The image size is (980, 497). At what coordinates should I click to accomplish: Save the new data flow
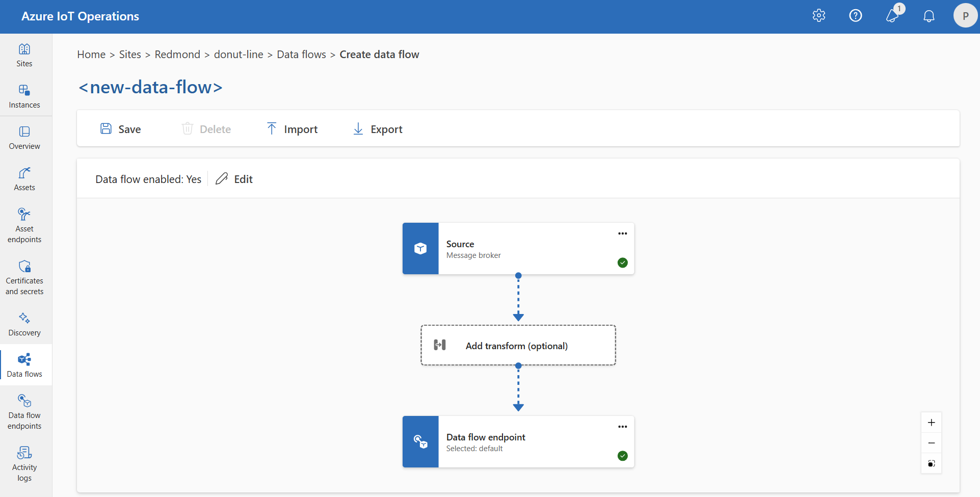(x=120, y=128)
